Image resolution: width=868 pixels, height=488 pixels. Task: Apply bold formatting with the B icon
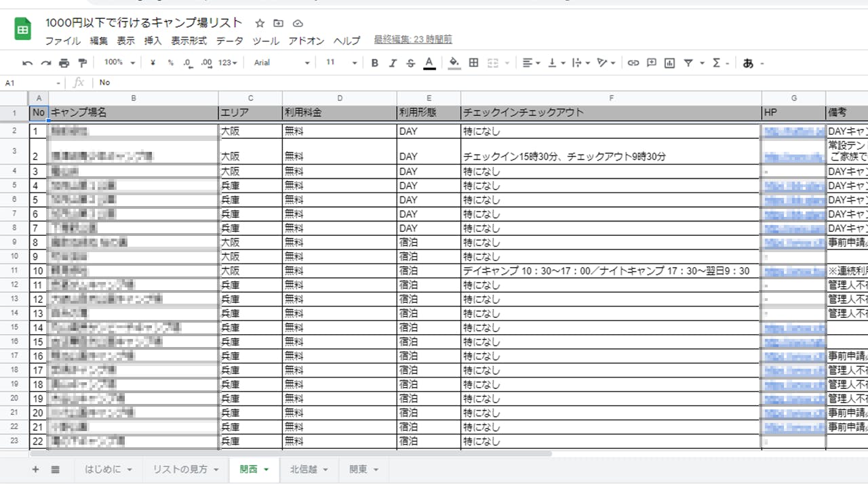point(374,63)
